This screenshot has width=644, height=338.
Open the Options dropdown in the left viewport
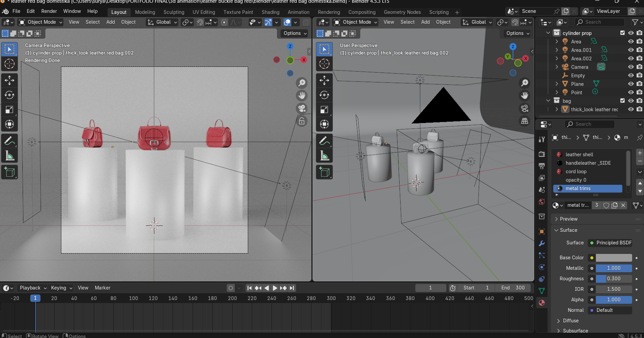pyautogui.click(x=293, y=33)
